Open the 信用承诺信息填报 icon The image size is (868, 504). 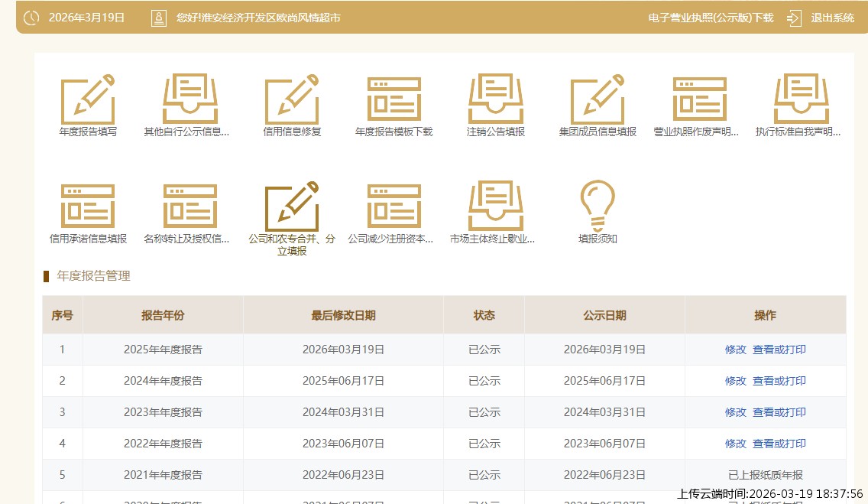point(88,206)
